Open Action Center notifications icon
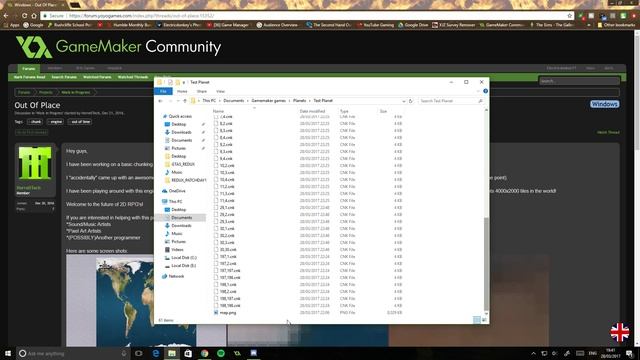 629,353
